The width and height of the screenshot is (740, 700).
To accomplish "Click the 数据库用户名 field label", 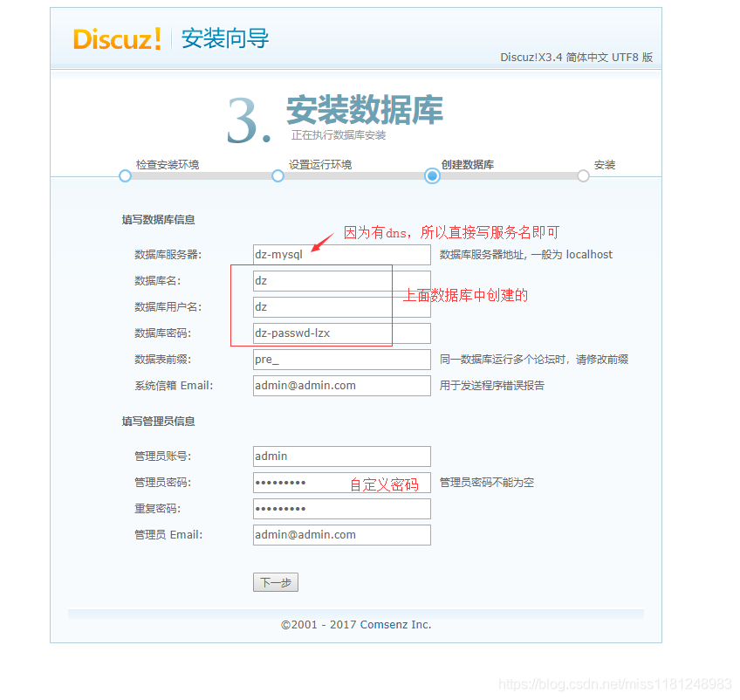I will (x=168, y=307).
